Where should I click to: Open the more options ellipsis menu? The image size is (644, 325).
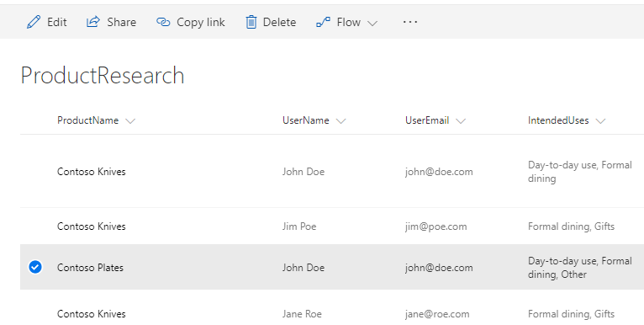(x=410, y=22)
